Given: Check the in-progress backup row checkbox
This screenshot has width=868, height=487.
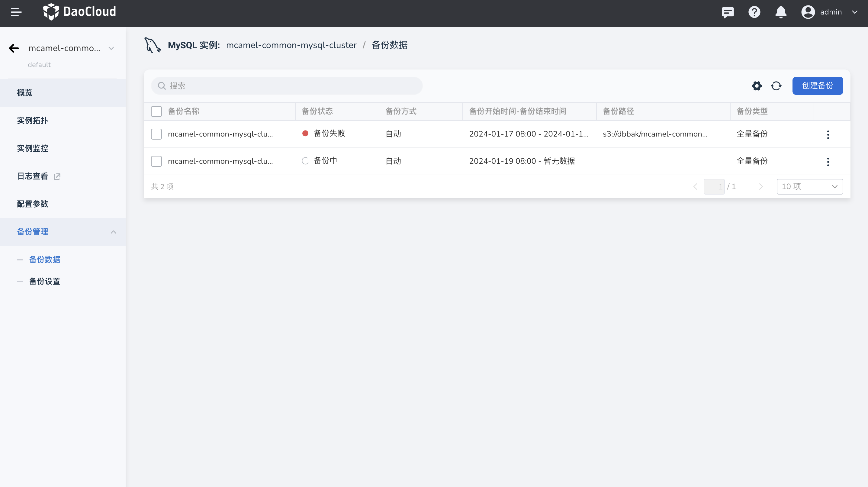Looking at the screenshot, I should click(x=156, y=161).
